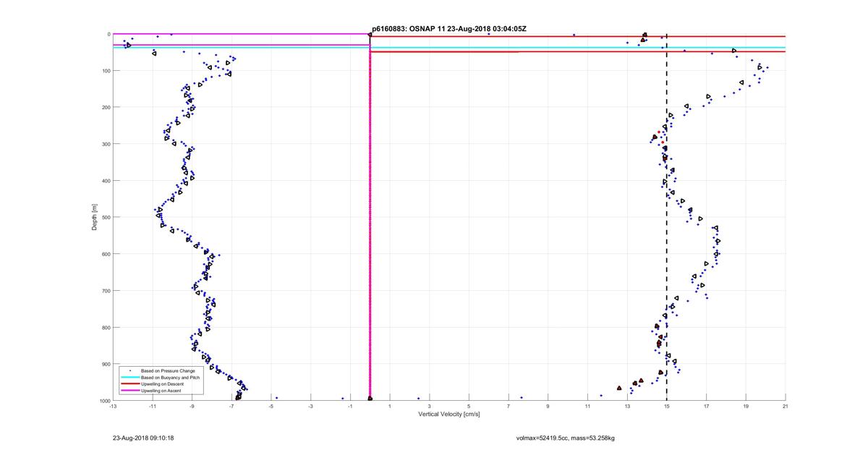Click the 'Depth [m]' y-axis label
Image resolution: width=868 pixels, height=450 pixels.
pyautogui.click(x=94, y=217)
